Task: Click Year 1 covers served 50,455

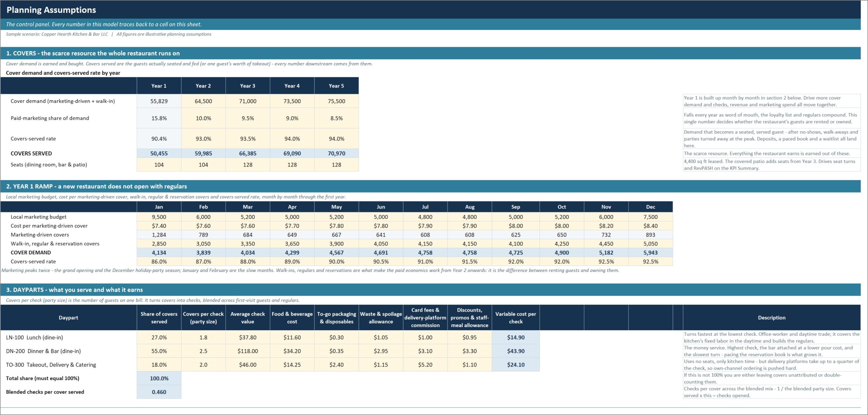Action: pyautogui.click(x=159, y=153)
